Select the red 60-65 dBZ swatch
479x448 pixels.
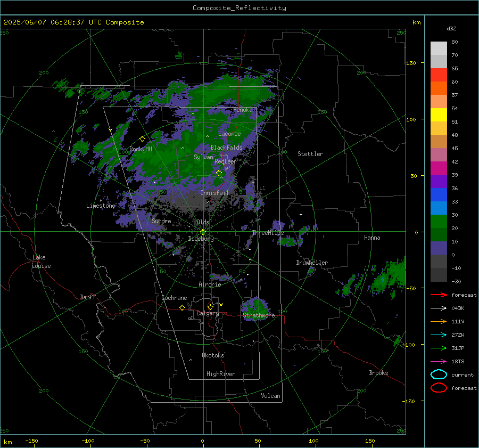(439, 75)
